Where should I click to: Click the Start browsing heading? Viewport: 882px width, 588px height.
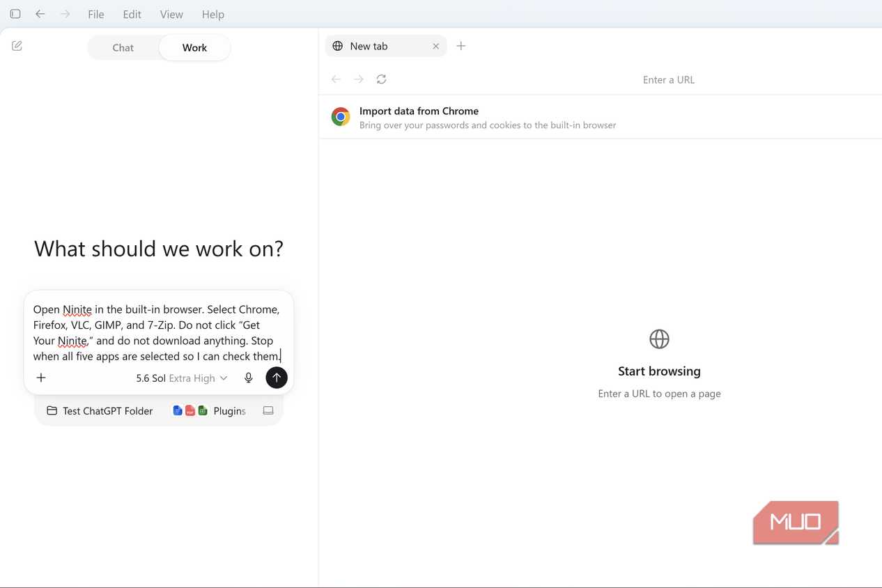(x=659, y=371)
